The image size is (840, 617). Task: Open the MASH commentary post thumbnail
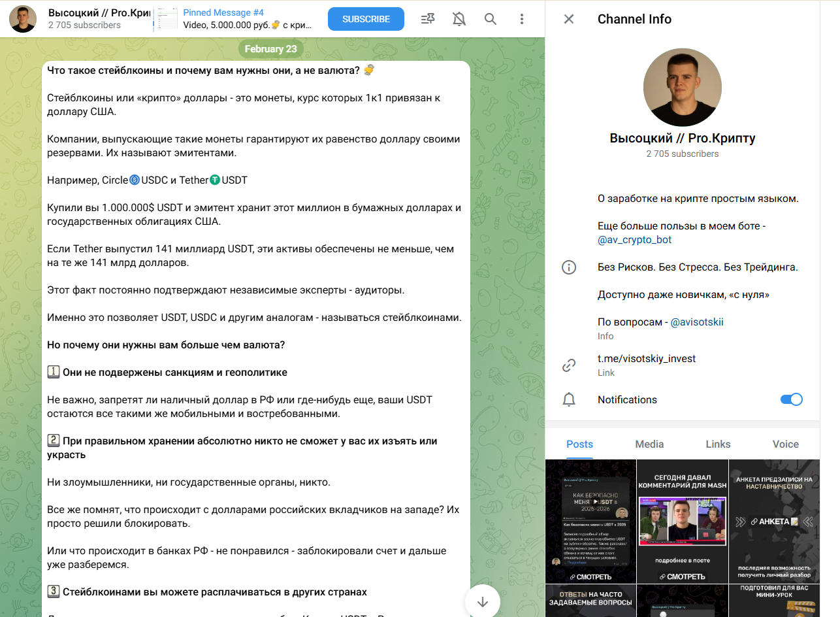click(x=682, y=521)
